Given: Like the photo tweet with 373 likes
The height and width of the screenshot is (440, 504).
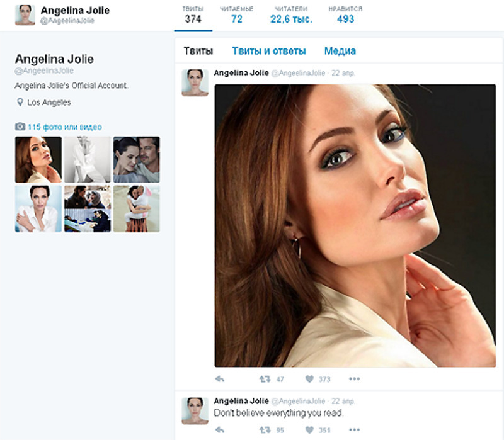Looking at the screenshot, I should [309, 379].
